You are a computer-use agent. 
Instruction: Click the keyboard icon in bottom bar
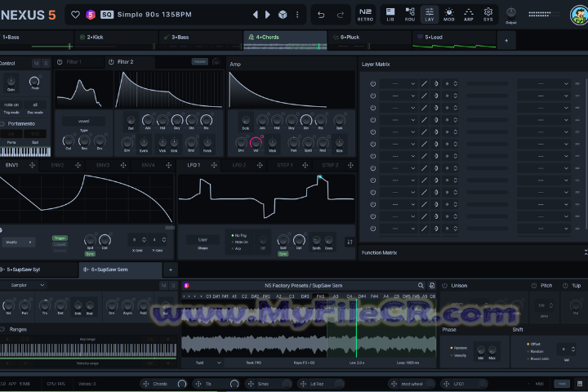coord(580,384)
